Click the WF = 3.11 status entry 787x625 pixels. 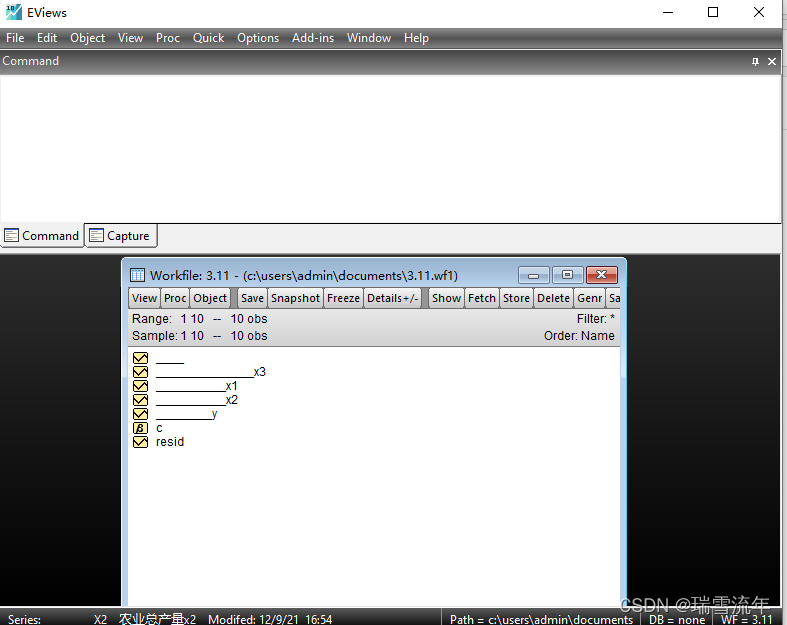747,619
